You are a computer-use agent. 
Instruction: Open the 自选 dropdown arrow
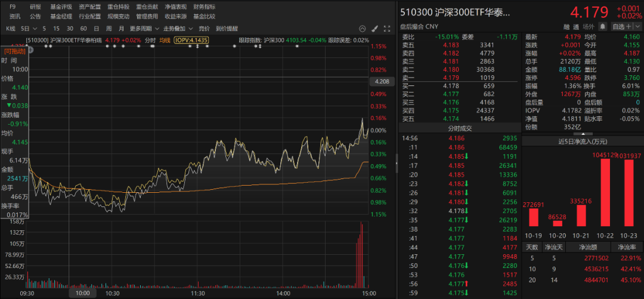(x=637, y=26)
